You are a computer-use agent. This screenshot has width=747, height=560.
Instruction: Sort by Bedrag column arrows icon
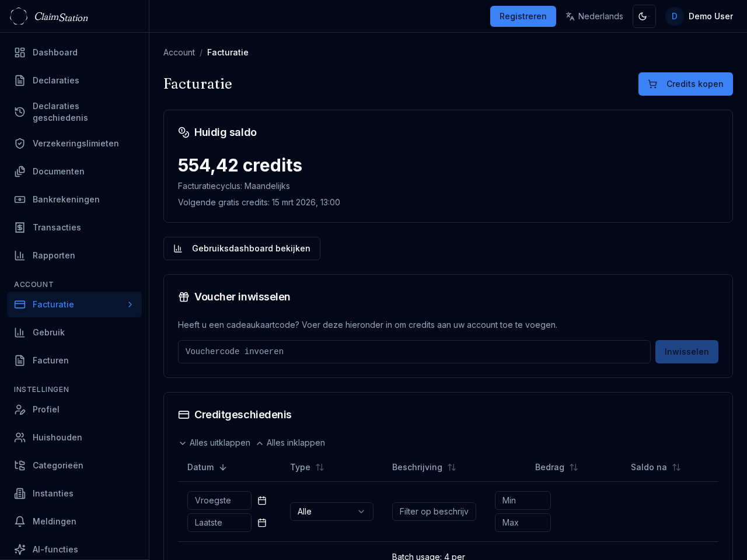click(x=574, y=467)
